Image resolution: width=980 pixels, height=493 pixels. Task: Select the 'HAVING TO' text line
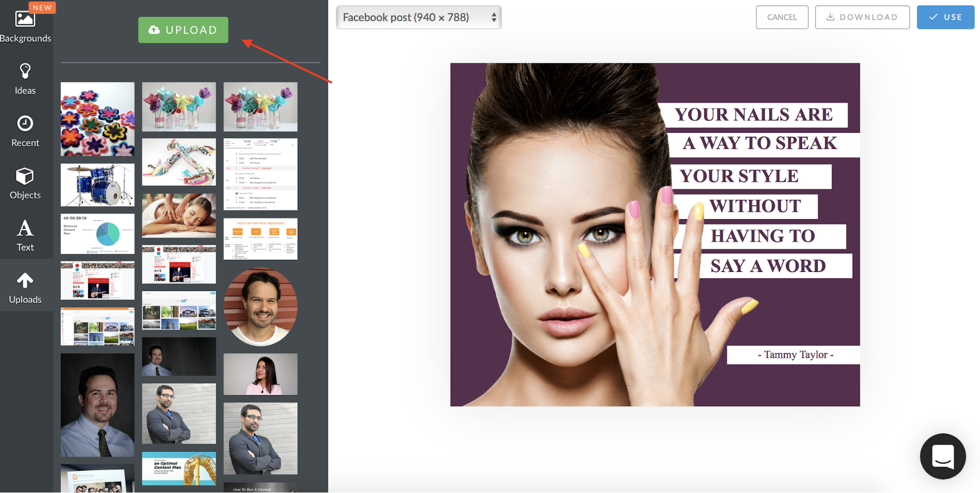[763, 236]
